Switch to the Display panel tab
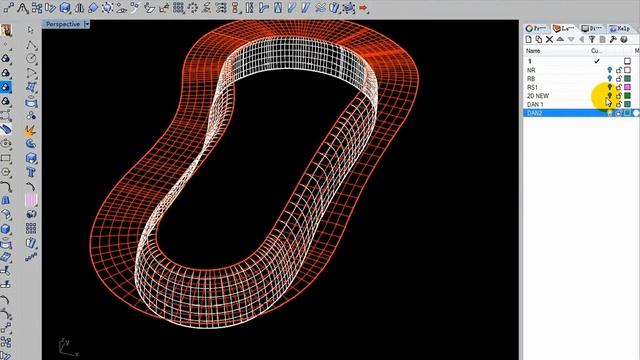The height and width of the screenshot is (360, 640). tap(592, 28)
